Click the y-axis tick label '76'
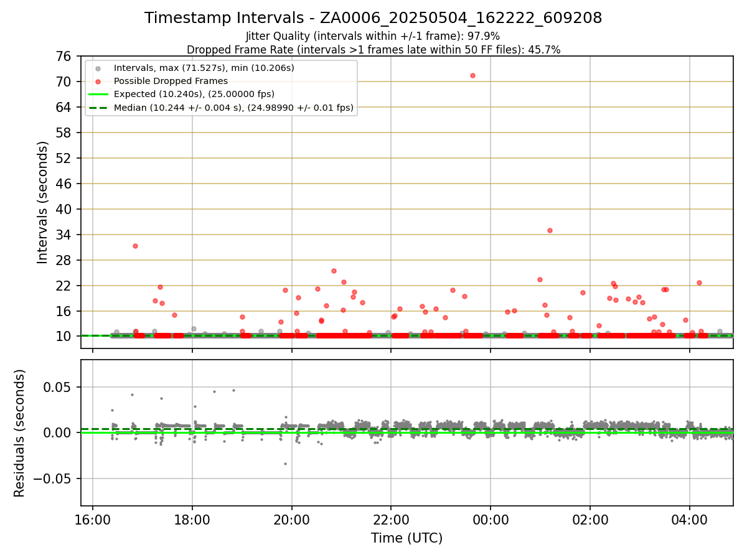Viewport: 747px width, 560px height. [64, 57]
